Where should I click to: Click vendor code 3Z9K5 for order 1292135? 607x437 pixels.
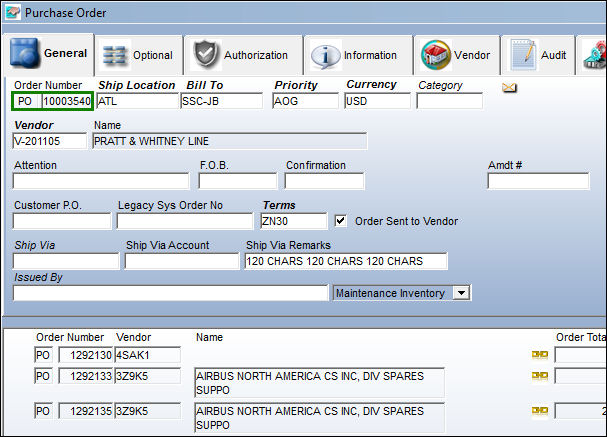(147, 411)
